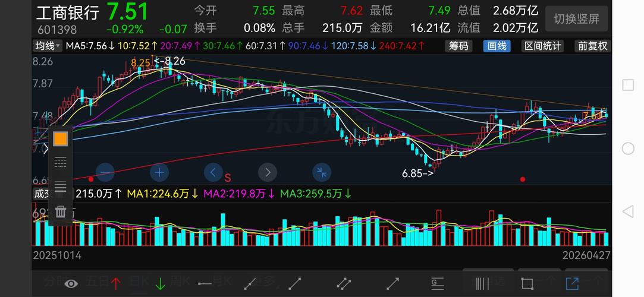Tap the Android home circle button

click(x=628, y=148)
